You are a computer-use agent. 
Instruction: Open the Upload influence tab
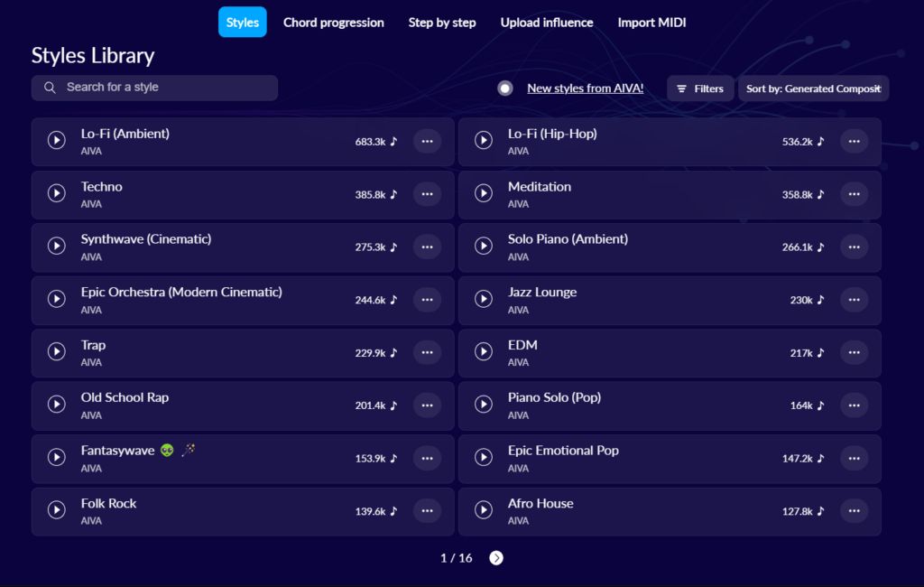(x=547, y=23)
